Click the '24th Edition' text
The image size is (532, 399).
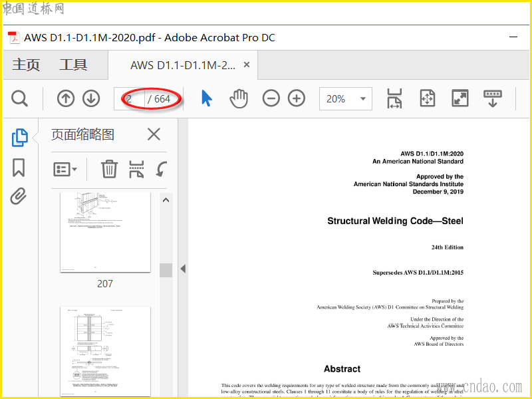tap(447, 247)
